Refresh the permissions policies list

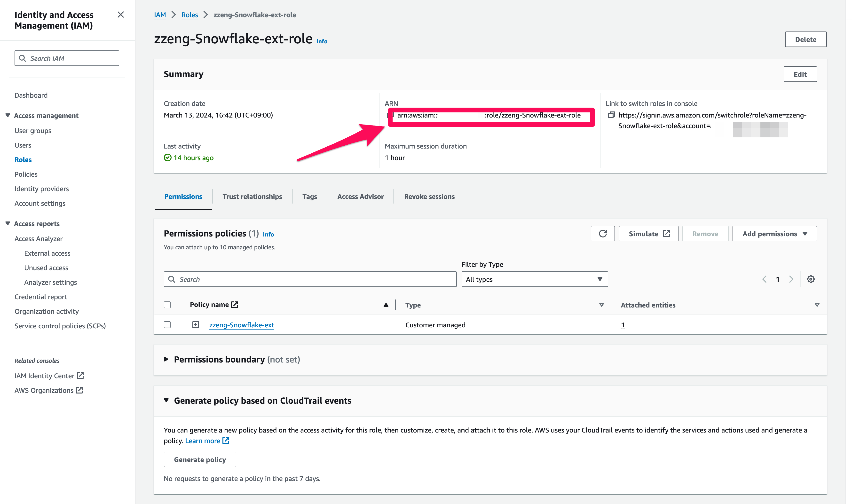pyautogui.click(x=602, y=233)
